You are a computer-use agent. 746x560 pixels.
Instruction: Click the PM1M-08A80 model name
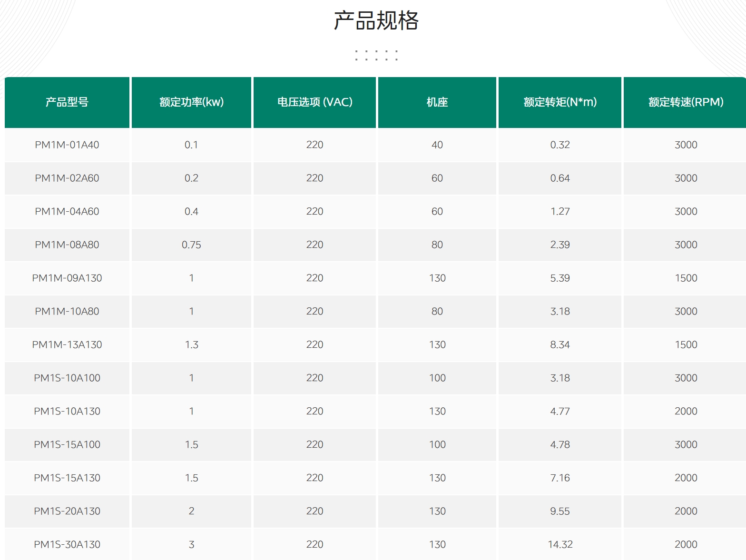pyautogui.click(x=67, y=245)
